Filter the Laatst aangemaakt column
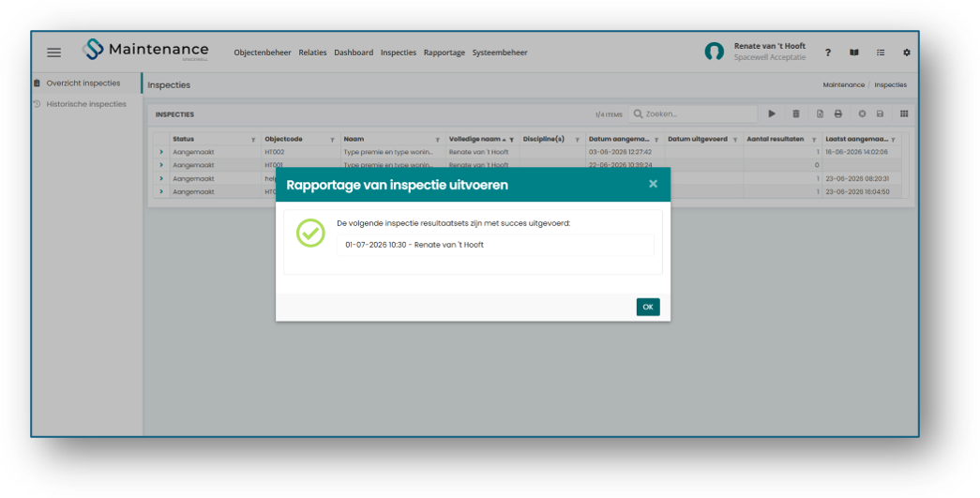This screenshot has width=980, height=498. (x=893, y=140)
